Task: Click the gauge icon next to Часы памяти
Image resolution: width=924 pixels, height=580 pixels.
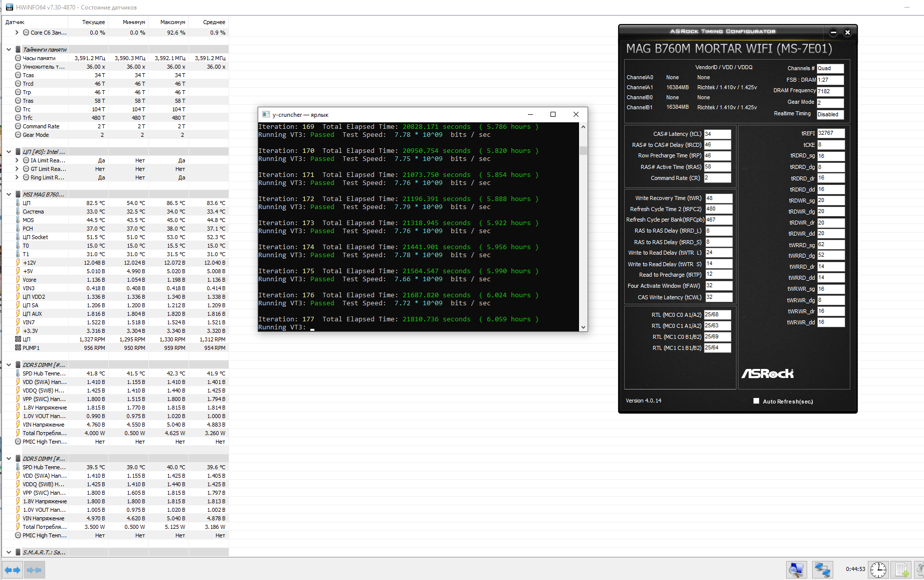Action: (x=18, y=58)
